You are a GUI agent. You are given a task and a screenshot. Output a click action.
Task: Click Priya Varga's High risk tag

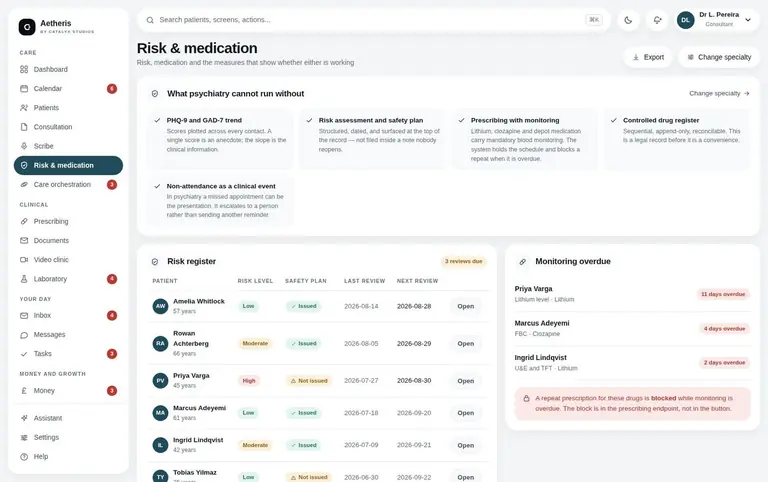[249, 381]
